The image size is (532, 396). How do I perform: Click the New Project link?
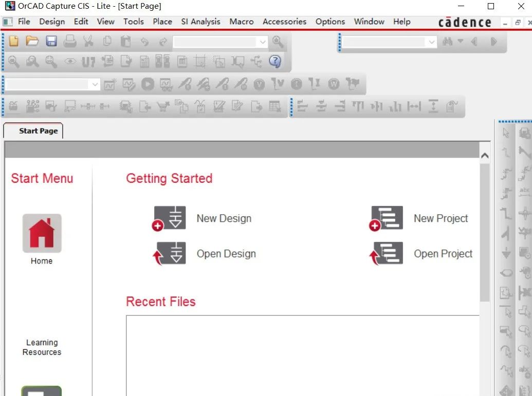(441, 219)
